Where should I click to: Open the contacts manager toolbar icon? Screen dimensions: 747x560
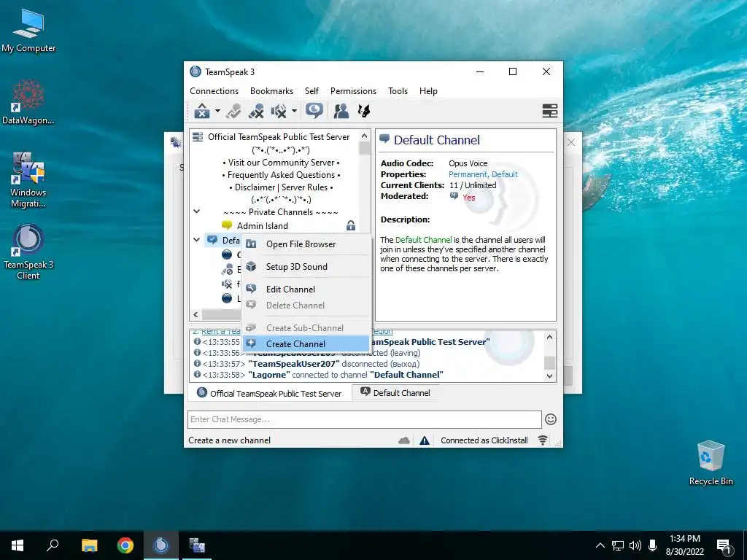click(341, 111)
